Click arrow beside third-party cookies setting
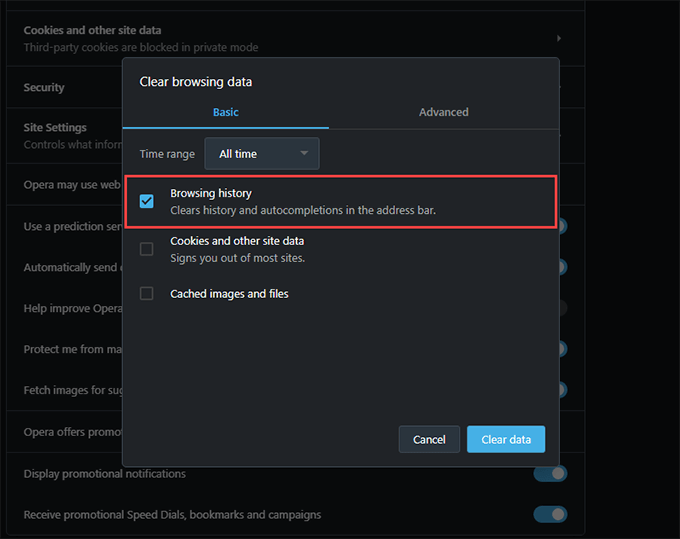680x539 pixels. point(559,38)
